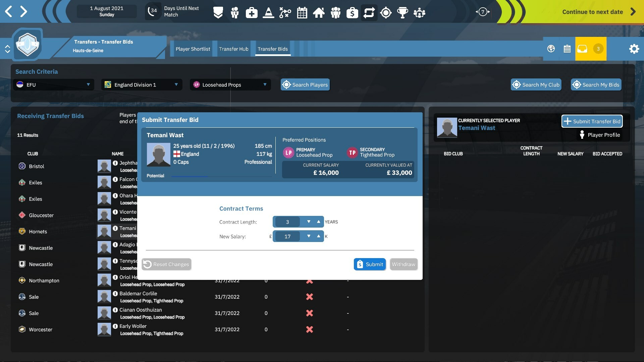Click the competitions trophy icon
This screenshot has height=362, width=644.
tap(402, 12)
